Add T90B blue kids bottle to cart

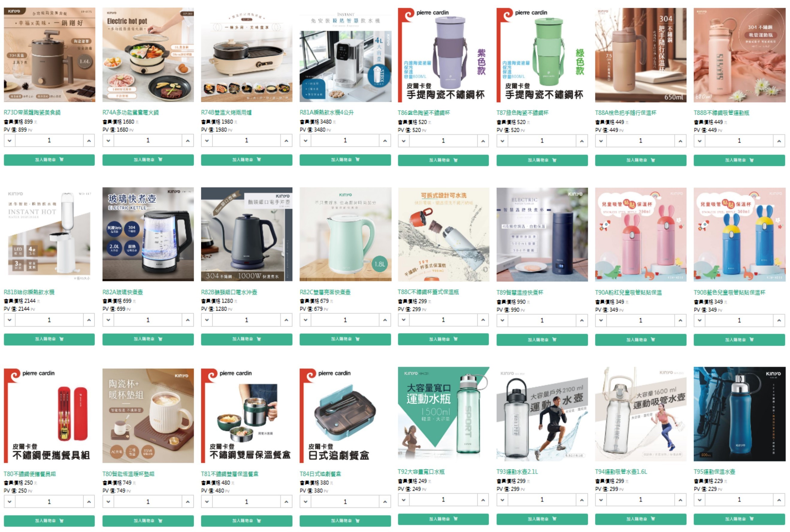[739, 340]
